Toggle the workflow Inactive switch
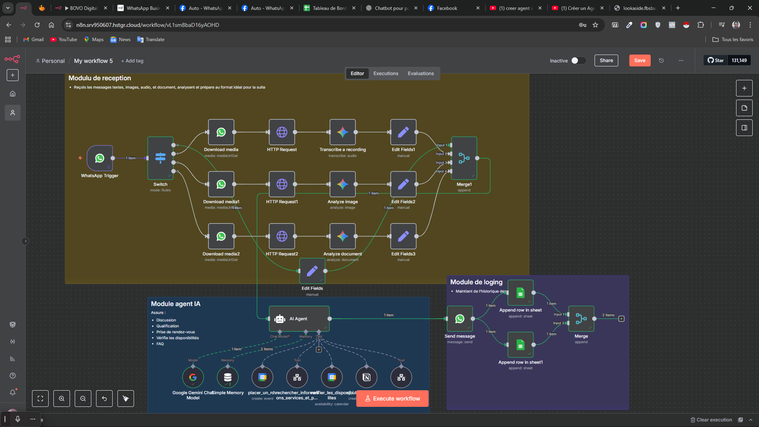 (x=576, y=60)
